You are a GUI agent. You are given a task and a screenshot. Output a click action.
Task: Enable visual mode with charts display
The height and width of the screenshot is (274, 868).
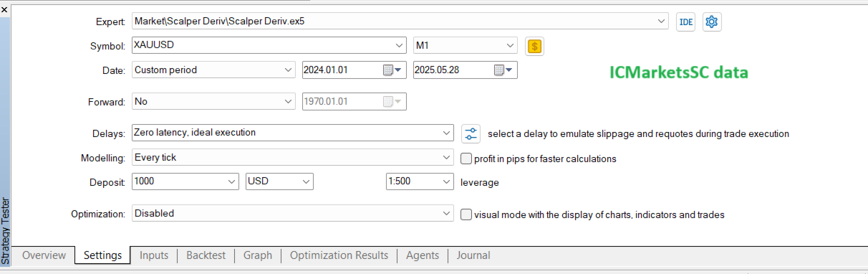click(x=466, y=214)
